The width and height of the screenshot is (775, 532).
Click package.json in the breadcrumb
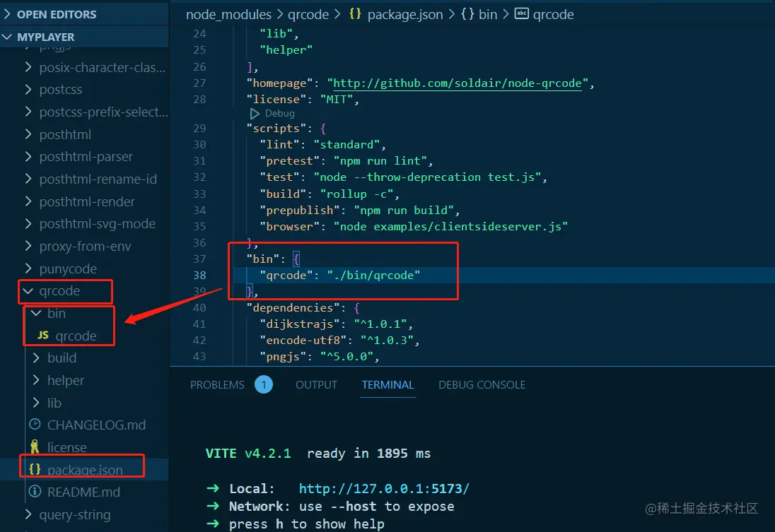[405, 14]
